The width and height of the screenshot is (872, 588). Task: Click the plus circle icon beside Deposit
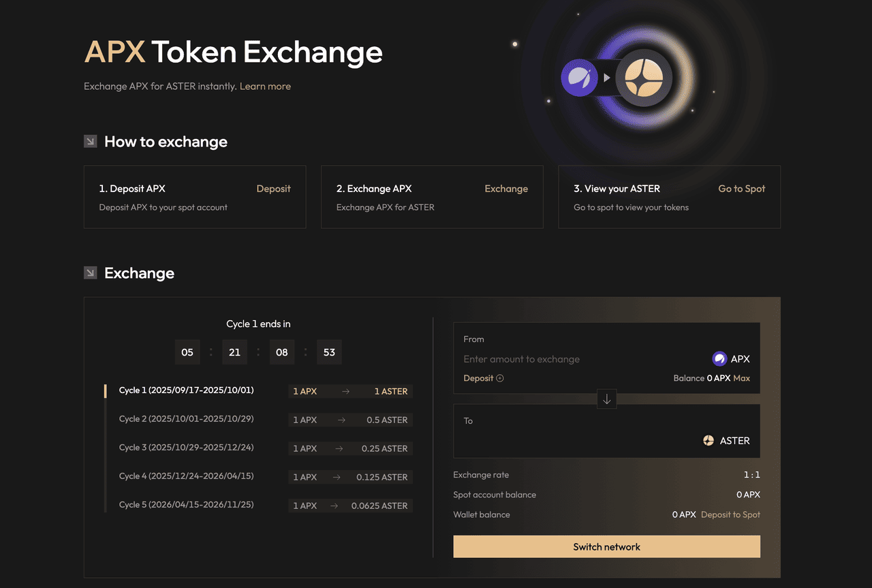500,378
